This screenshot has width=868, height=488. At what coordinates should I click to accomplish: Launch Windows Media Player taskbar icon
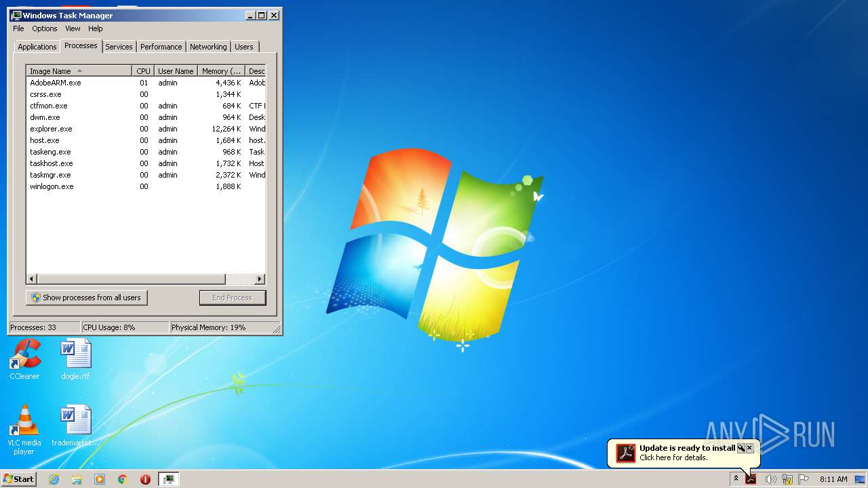pyautogui.click(x=100, y=479)
